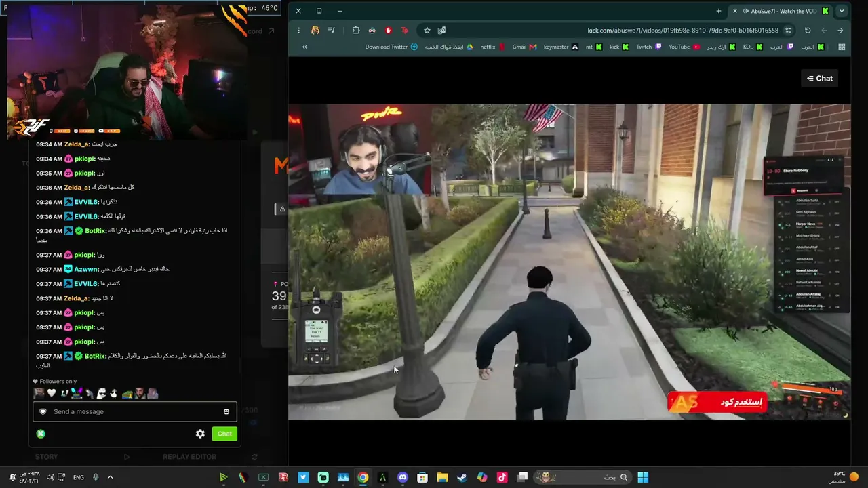Open the Extensions puzzle icon in the toolbar
Screen dimensions: 868x488
tap(356, 30)
